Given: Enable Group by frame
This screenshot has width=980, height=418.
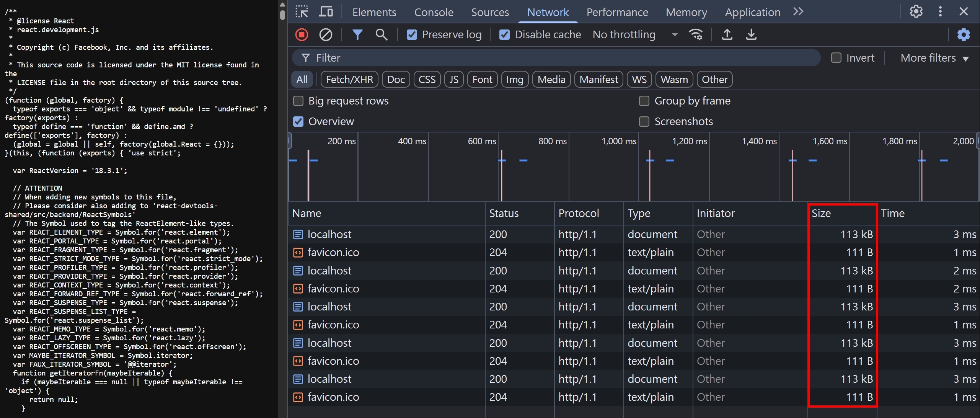Looking at the screenshot, I should click(644, 101).
